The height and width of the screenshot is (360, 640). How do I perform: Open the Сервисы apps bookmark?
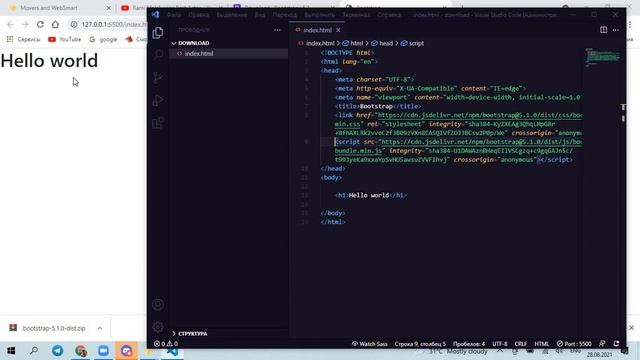click(x=23, y=39)
